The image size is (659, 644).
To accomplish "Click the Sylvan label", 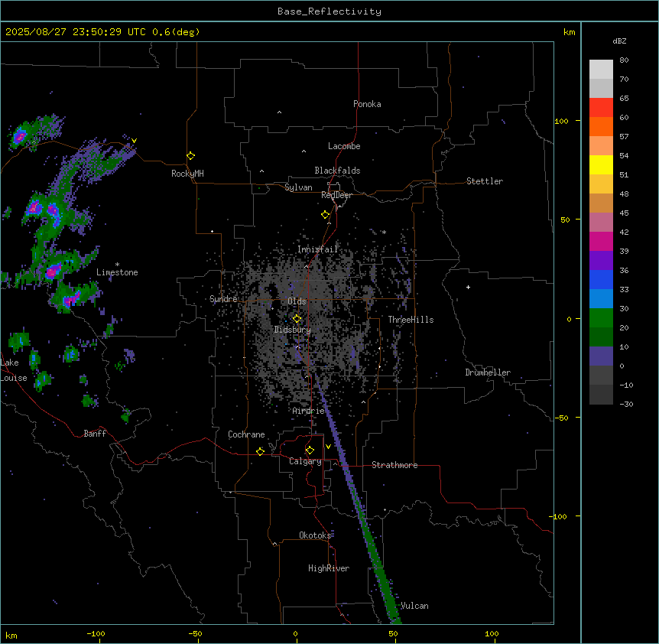I will coord(298,187).
